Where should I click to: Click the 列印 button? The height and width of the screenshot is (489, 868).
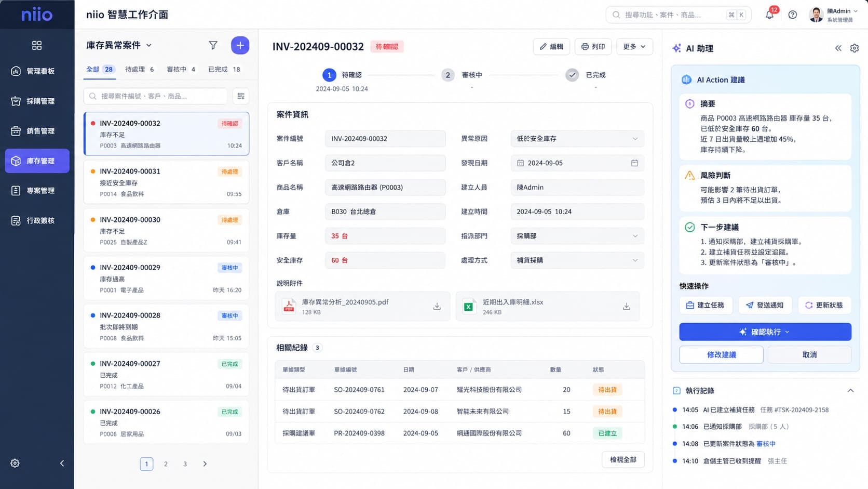(x=593, y=47)
